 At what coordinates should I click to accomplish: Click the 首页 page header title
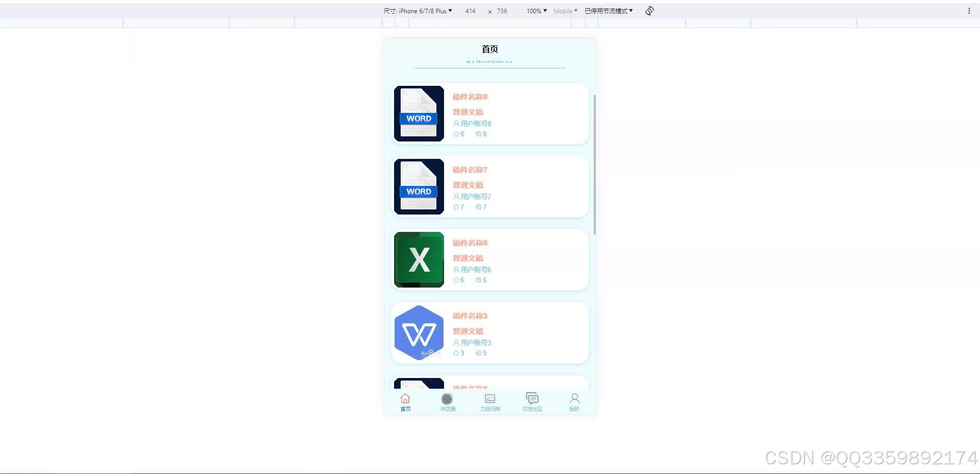[x=490, y=49]
